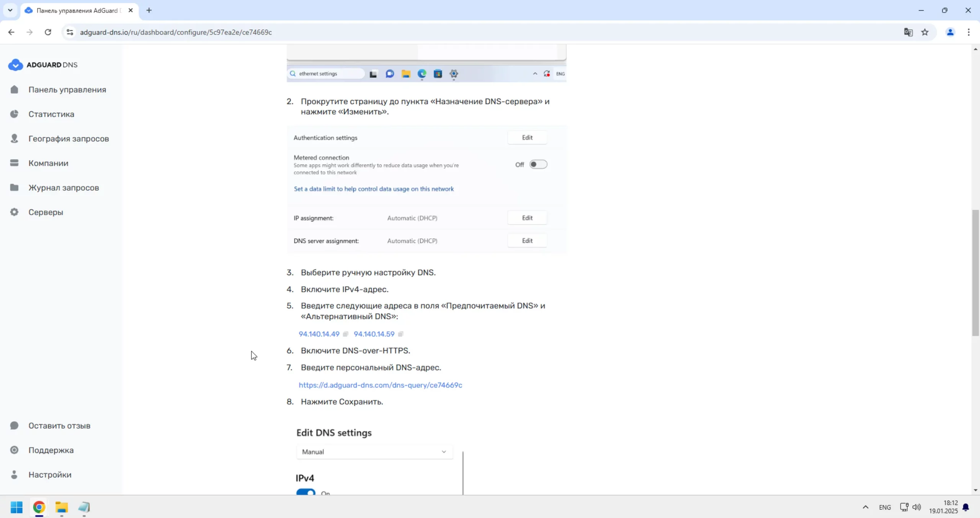980x518 pixels.
Task: Copy the 94.140.14.49 address icon
Action: pyautogui.click(x=345, y=334)
